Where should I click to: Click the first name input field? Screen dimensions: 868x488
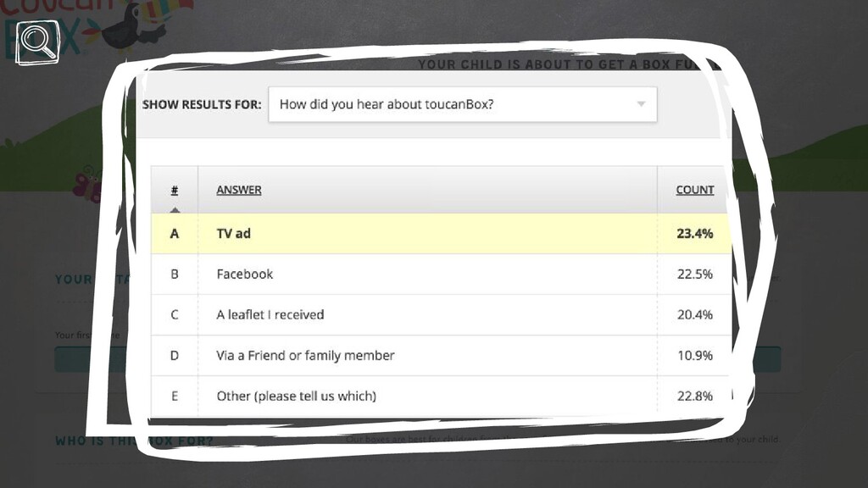pyautogui.click(x=92, y=359)
